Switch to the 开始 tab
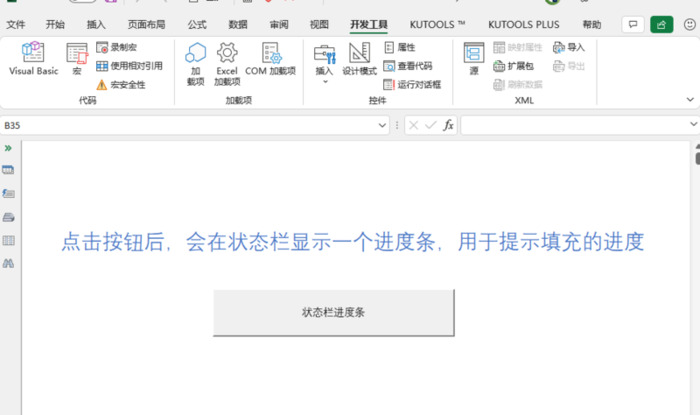Image resolution: width=700 pixels, height=415 pixels. (55, 25)
